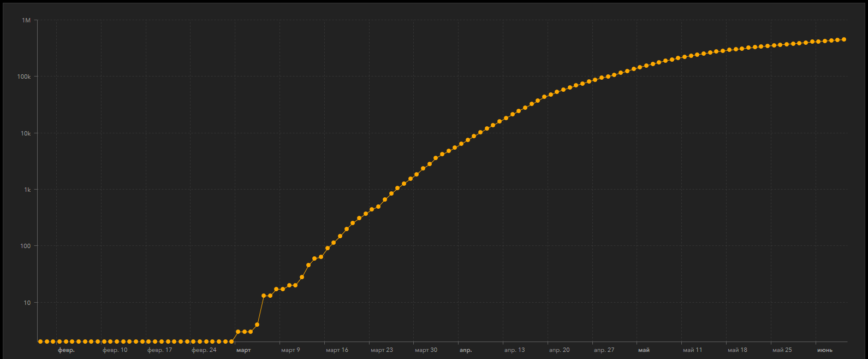Click the '1k' y-axis label
Screen dimensions: 868x359
click(x=27, y=190)
